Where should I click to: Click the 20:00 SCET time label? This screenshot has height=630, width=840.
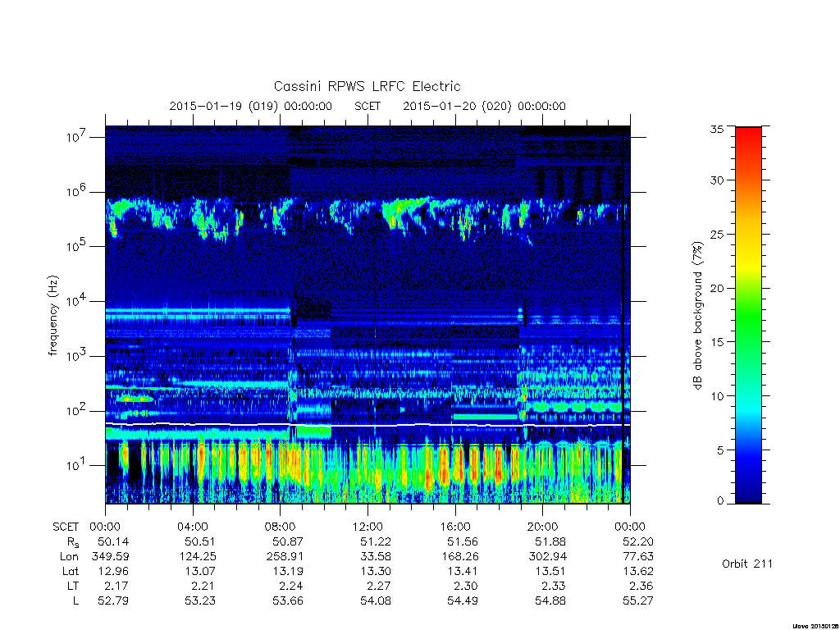pos(543,527)
